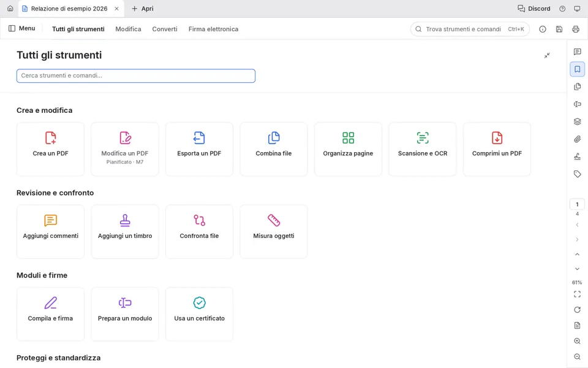Image resolution: width=588 pixels, height=368 pixels.
Task: Open document info icon next to search
Action: (x=543, y=29)
